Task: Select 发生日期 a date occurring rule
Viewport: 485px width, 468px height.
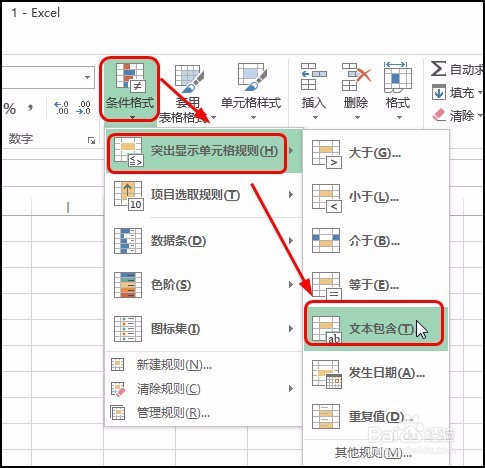Action: click(376, 373)
